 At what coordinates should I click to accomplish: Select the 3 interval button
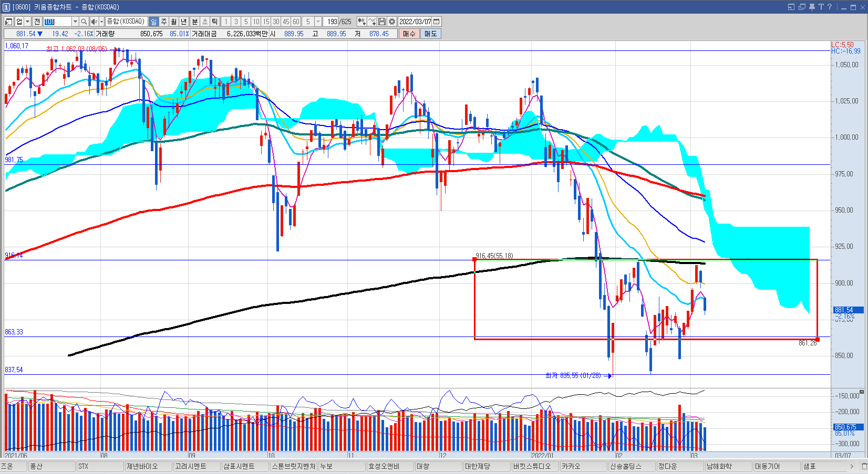tap(236, 22)
